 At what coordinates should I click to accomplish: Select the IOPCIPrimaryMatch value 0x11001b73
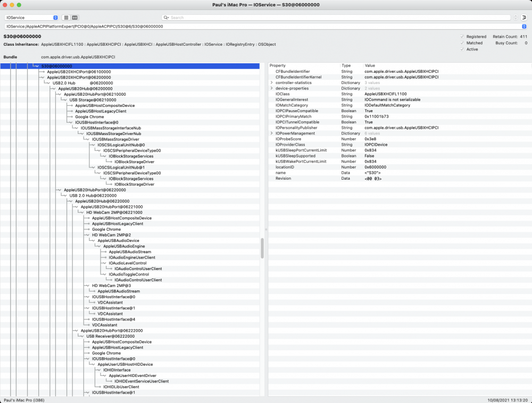click(x=377, y=116)
